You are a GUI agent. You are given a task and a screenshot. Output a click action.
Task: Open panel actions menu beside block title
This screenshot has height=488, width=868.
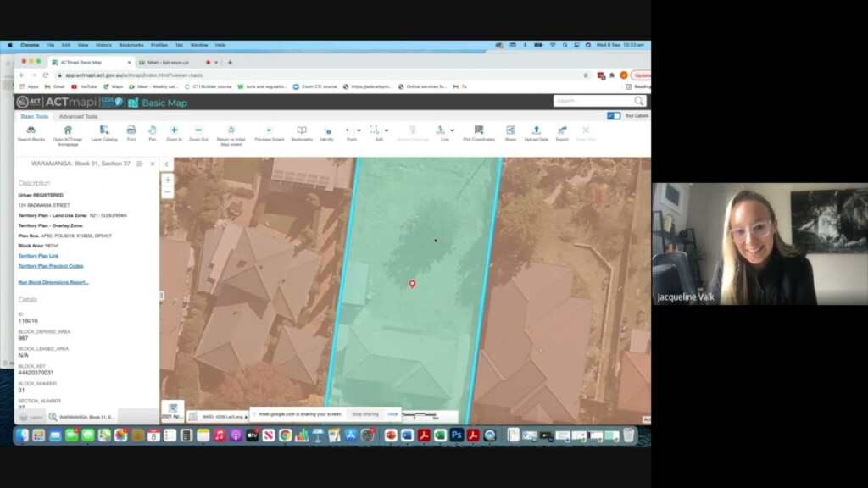coord(140,164)
